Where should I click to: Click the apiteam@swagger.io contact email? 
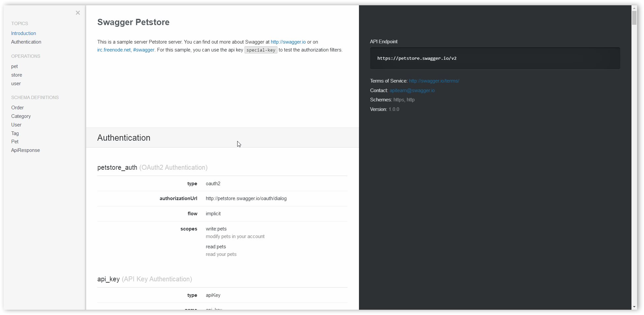[x=412, y=90]
